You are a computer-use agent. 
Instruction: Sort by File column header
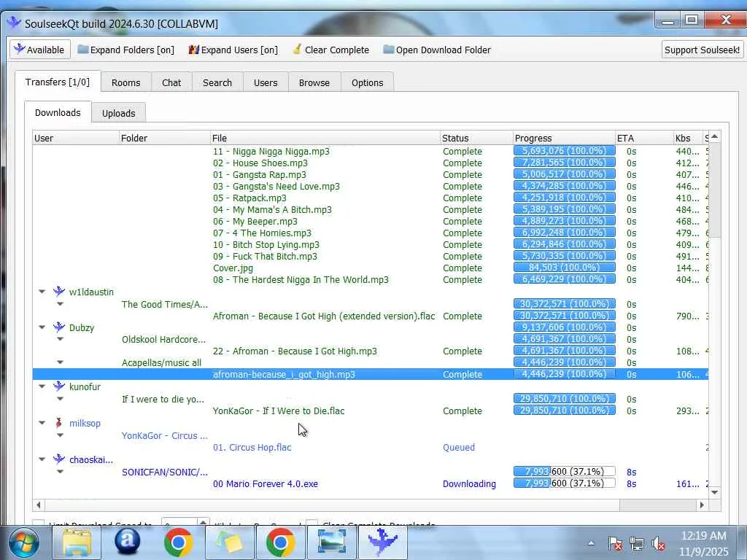tap(325, 138)
